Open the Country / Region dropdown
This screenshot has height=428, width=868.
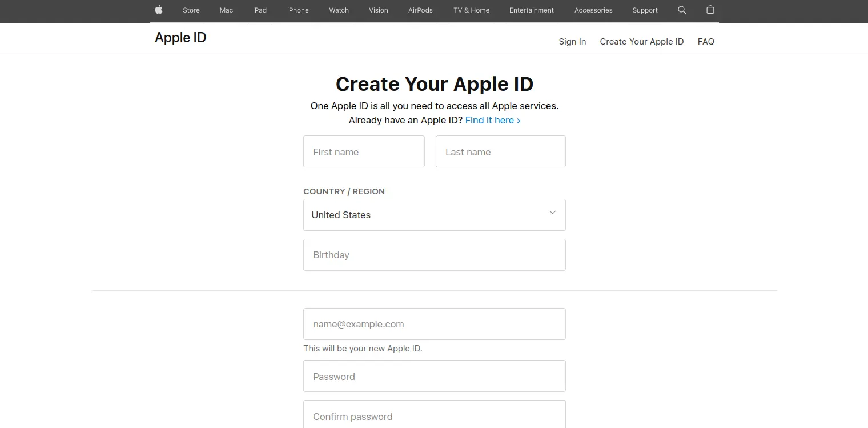435,215
